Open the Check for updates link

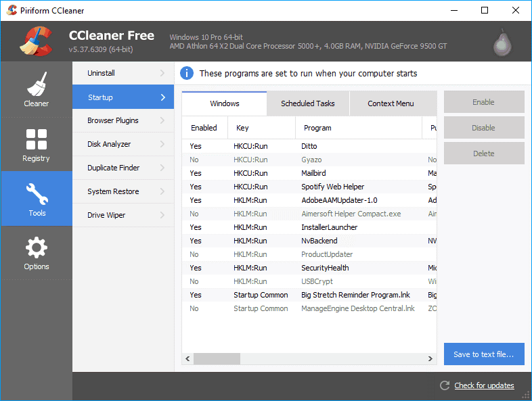[x=484, y=385]
